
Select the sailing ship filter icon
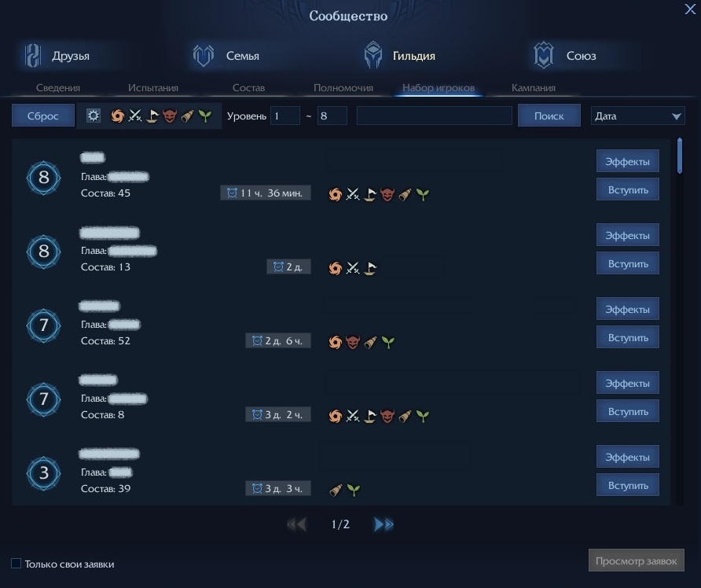(152, 116)
